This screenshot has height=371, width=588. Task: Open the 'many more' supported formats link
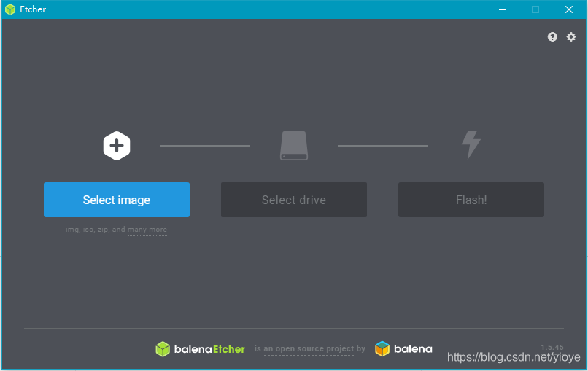(147, 230)
